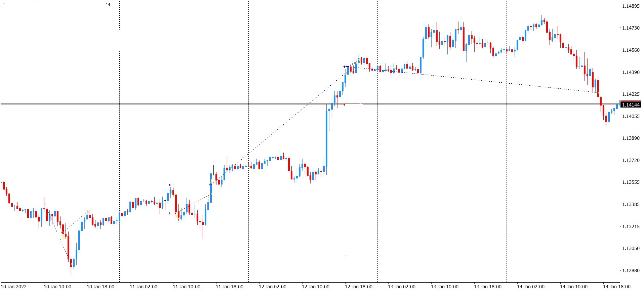Click the 10 Jan 2022 date label

click(x=14, y=287)
